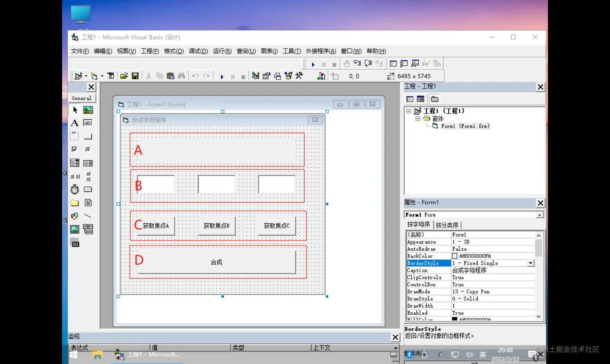Click the 英 input method indicator
610x364 pixels.
click(x=483, y=355)
